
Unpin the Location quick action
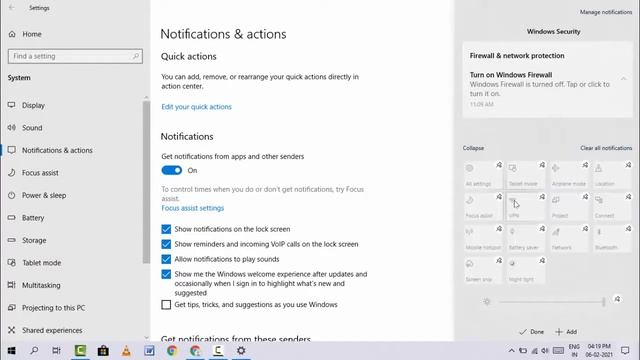(628, 165)
